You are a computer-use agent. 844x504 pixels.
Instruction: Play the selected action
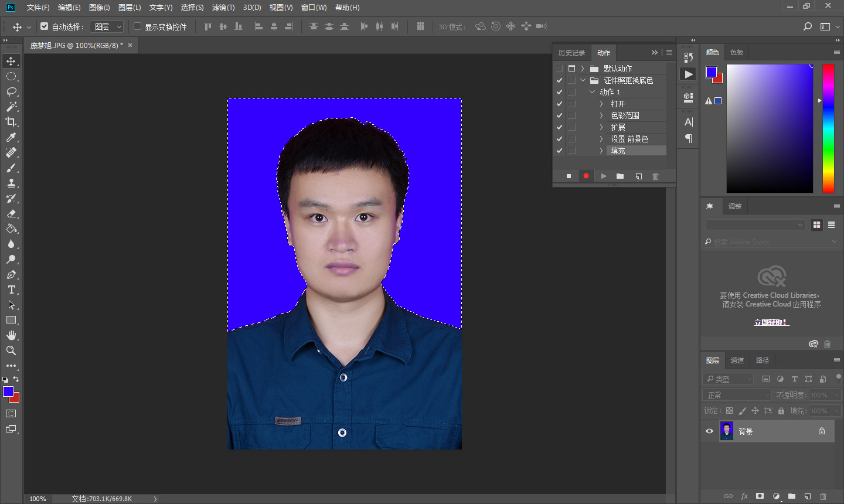pos(603,176)
